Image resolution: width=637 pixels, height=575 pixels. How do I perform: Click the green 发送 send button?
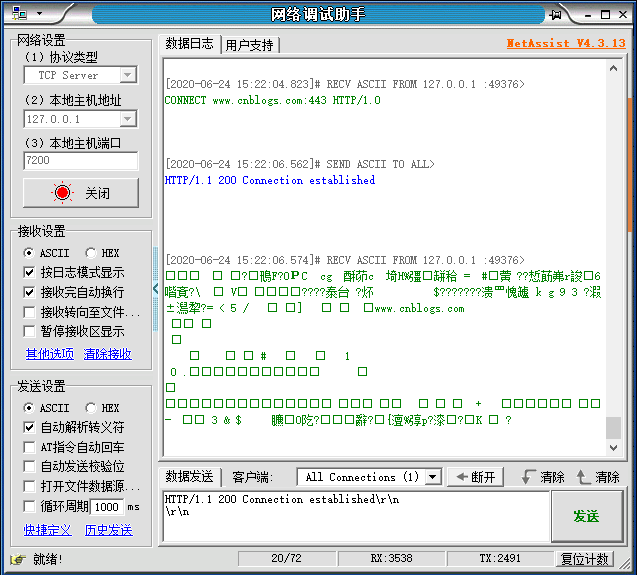[587, 516]
